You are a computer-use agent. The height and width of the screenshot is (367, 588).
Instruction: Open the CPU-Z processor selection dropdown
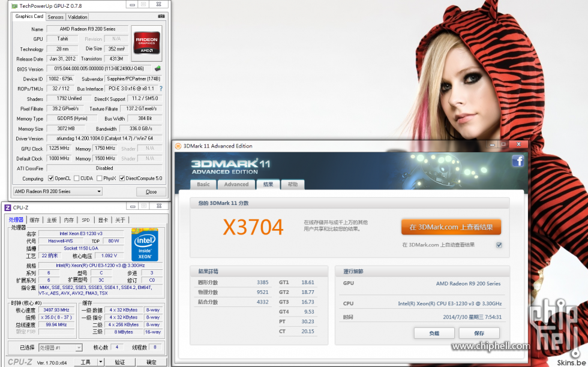click(x=61, y=347)
